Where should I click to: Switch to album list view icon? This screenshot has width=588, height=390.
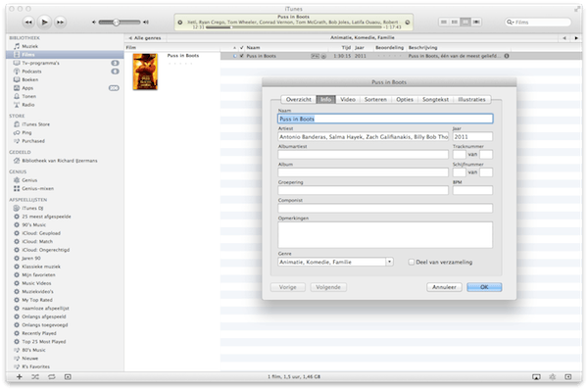455,23
